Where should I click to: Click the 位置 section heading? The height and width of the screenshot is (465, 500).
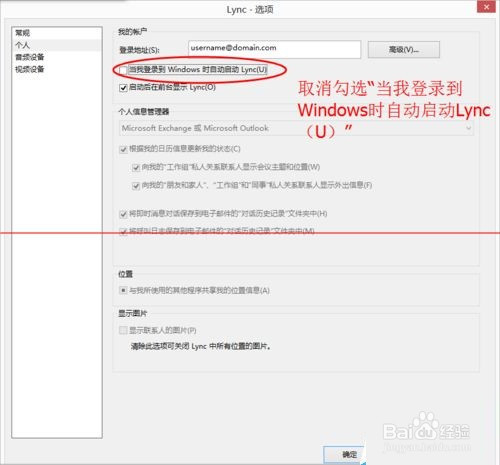pos(125,274)
